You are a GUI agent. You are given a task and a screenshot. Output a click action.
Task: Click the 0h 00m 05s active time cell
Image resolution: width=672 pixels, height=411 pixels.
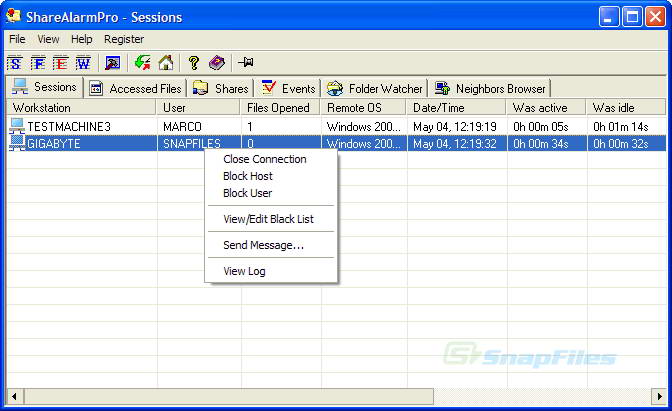tap(541, 127)
